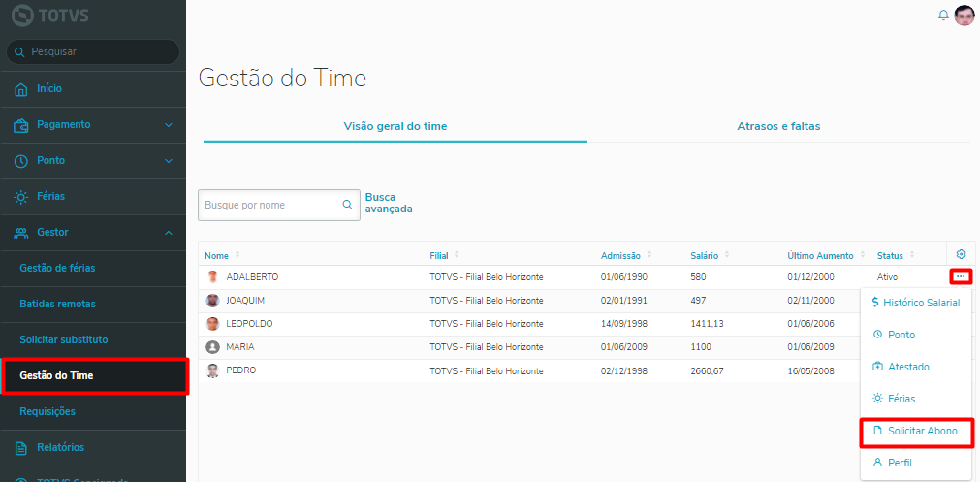Click the Início home icon
The height and width of the screenshot is (482, 980).
click(x=20, y=89)
